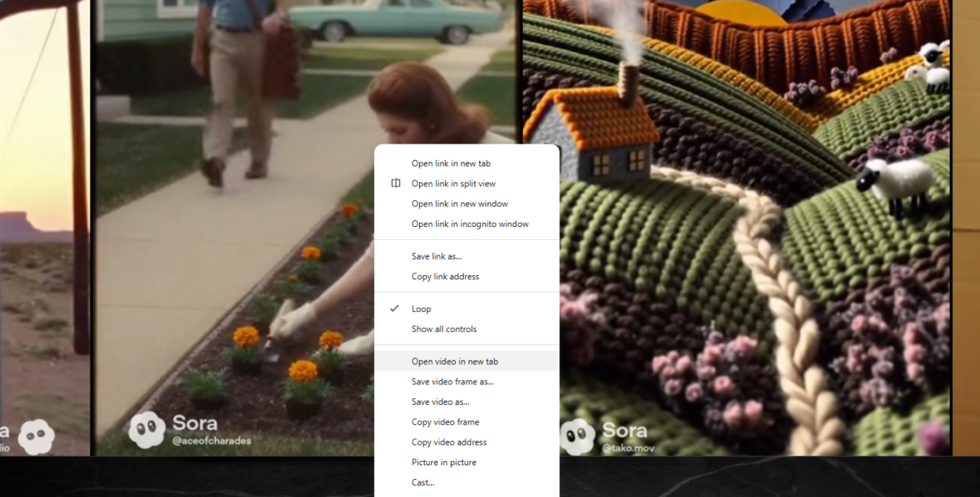Click the Sora logo on the crochet landscape video
The width and height of the screenshot is (980, 497).
coord(577,436)
